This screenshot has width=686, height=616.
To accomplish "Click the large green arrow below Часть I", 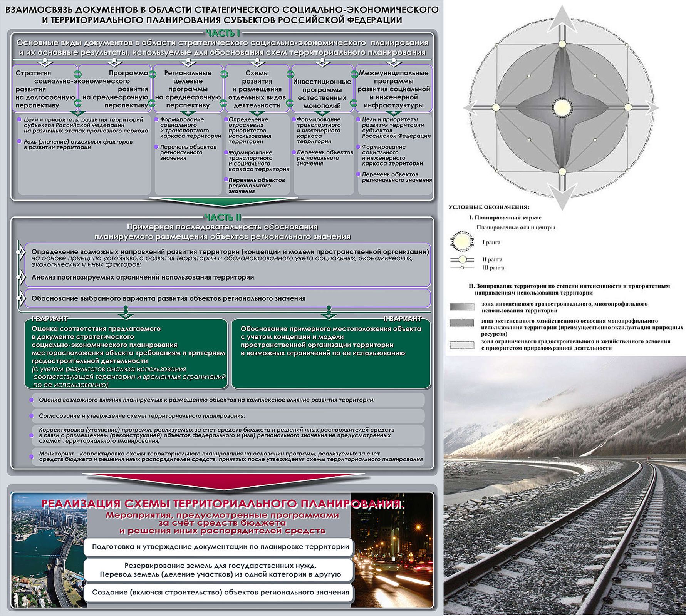I will coord(223,202).
